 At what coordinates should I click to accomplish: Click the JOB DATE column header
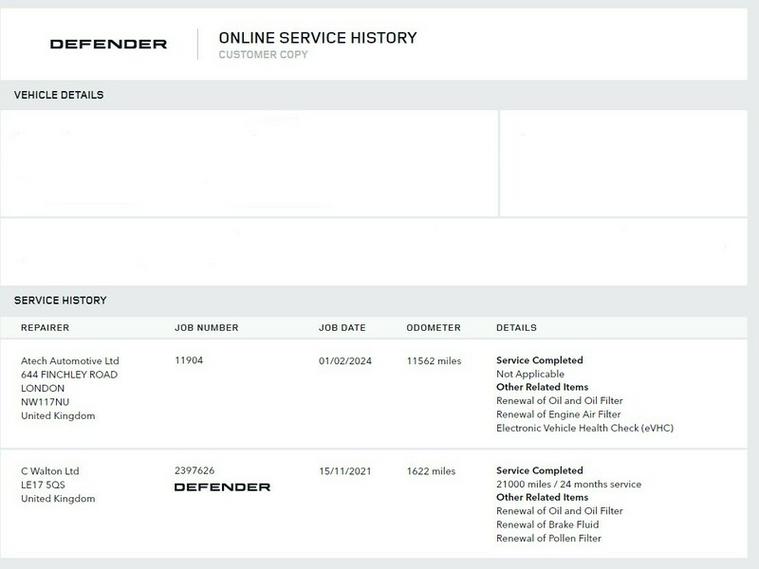click(x=342, y=328)
